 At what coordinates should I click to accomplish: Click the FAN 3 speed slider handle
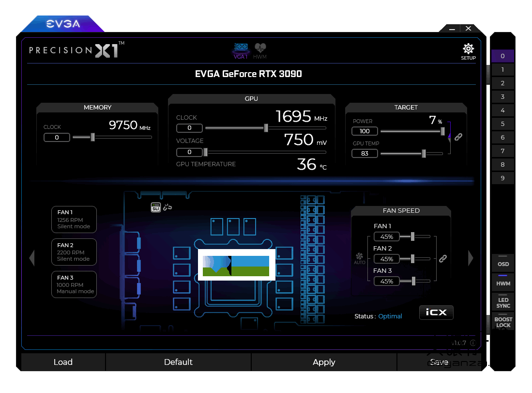coord(413,281)
